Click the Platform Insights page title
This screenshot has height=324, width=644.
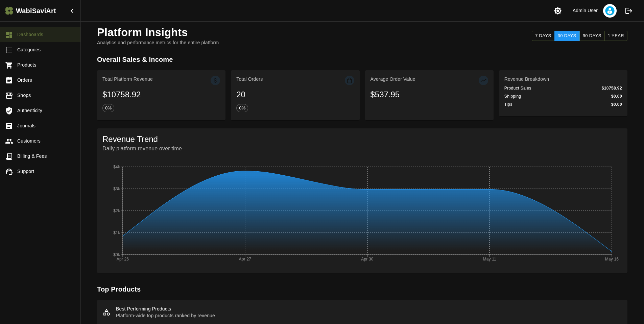pyautogui.click(x=142, y=32)
